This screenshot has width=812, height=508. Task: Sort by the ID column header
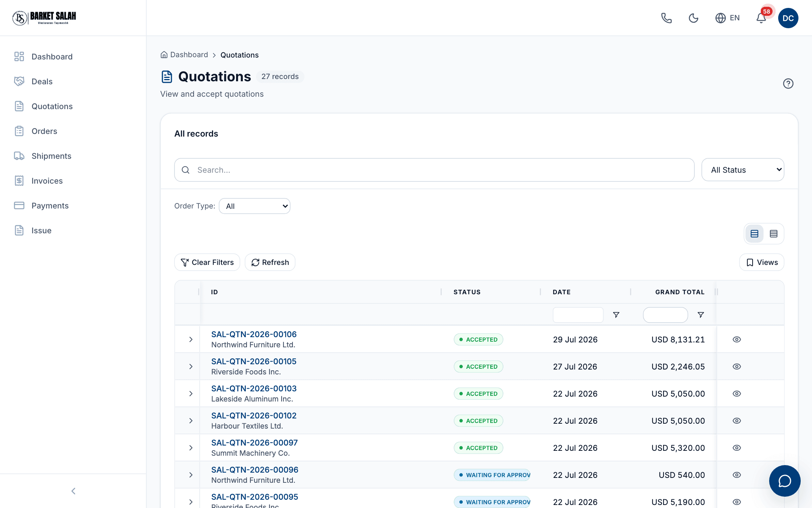(x=214, y=292)
